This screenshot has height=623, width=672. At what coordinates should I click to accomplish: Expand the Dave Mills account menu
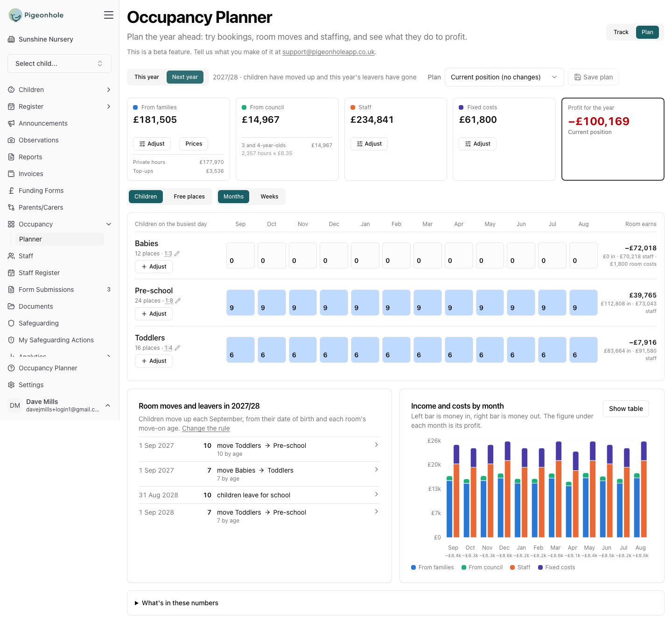[108, 405]
